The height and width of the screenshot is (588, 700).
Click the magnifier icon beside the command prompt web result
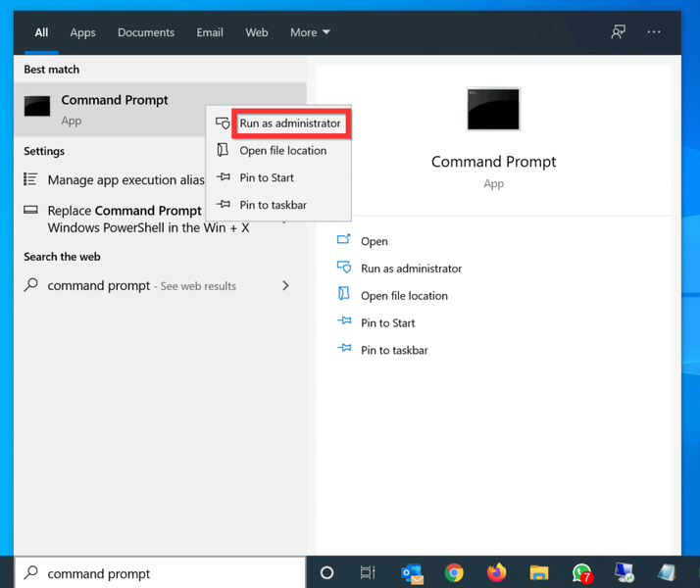point(30,284)
